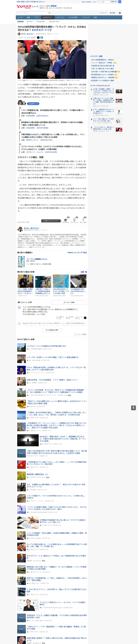The width and height of the screenshot is (138, 644).
Task: Click the blue web search magnifier button
Action: (x=120, y=2)
